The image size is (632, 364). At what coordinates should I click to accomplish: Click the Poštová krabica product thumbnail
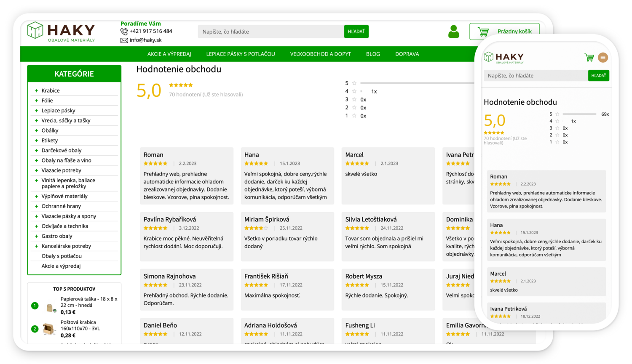[x=50, y=329]
